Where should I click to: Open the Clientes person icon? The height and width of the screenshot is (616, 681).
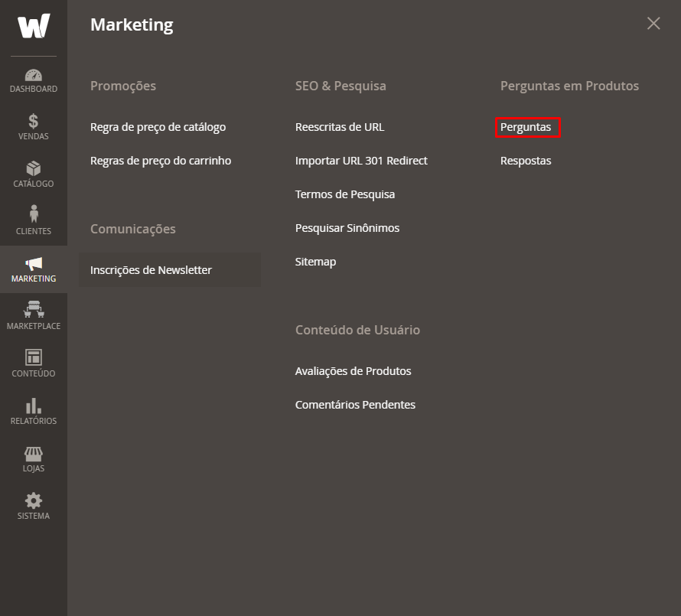34,213
